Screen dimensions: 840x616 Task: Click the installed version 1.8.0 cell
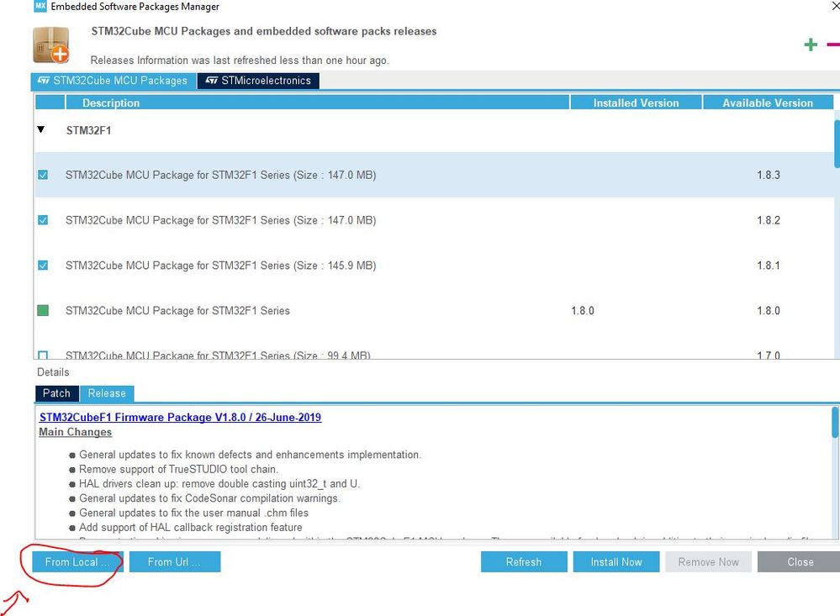pyautogui.click(x=583, y=311)
